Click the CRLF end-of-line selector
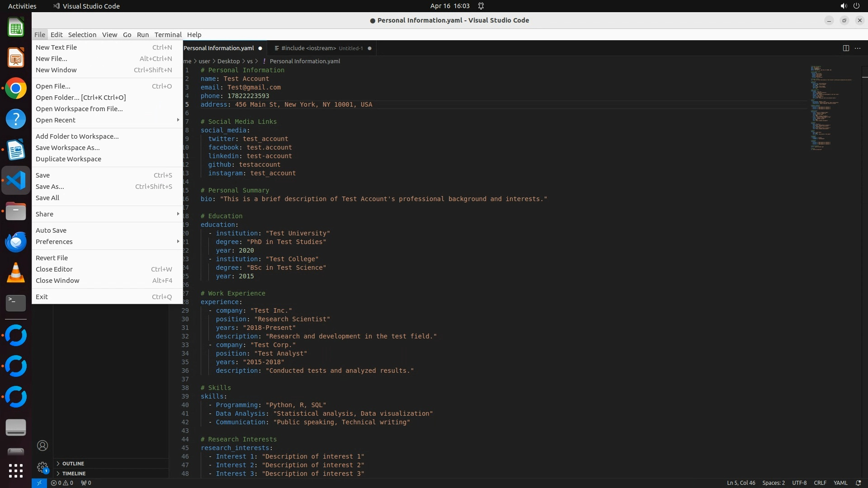Screen dimensions: 868x488 coord(820,483)
